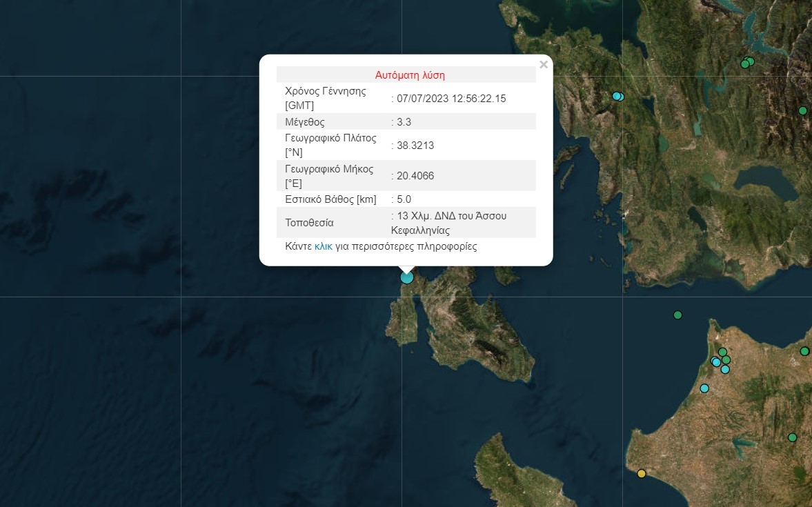Close the earthquake info popup
The image size is (812, 507).
click(543, 65)
